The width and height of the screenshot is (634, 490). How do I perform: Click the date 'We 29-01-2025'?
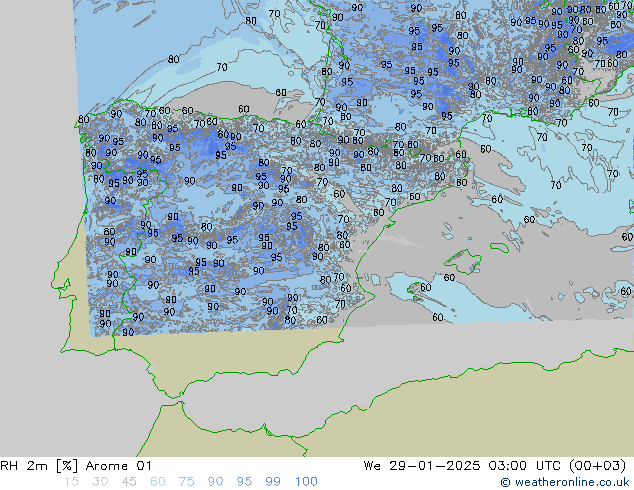tap(422, 466)
